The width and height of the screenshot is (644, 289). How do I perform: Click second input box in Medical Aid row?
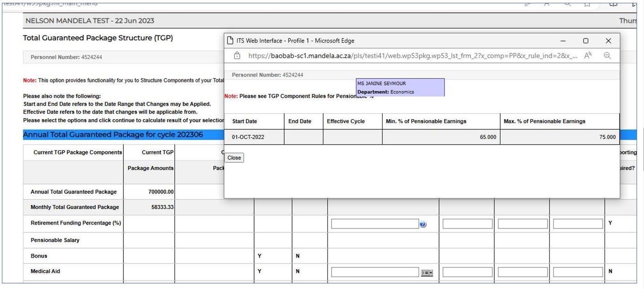tap(467, 272)
